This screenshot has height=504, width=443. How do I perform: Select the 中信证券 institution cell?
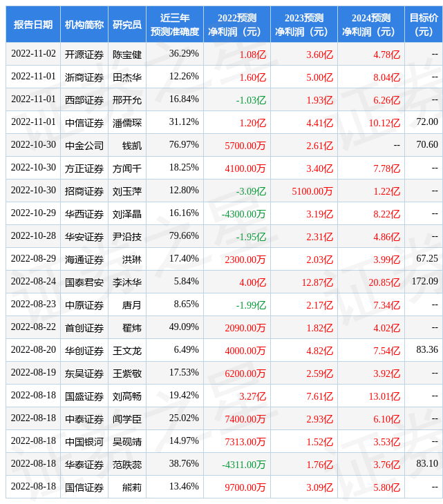(x=84, y=123)
